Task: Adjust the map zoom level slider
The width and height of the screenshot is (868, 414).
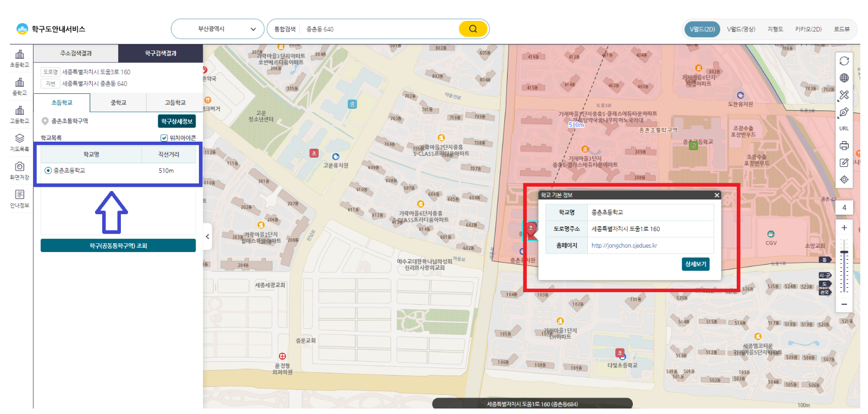Action: coord(844,252)
